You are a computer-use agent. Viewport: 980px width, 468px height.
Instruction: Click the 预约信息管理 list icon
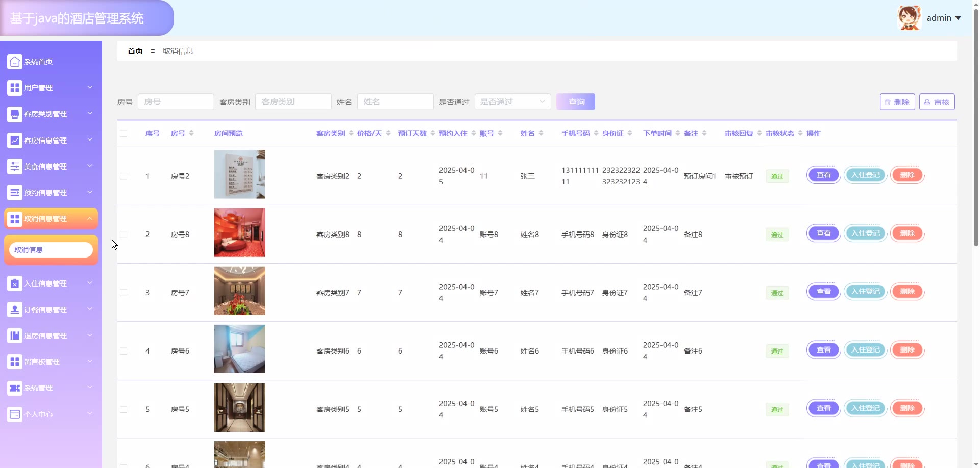[x=15, y=193]
